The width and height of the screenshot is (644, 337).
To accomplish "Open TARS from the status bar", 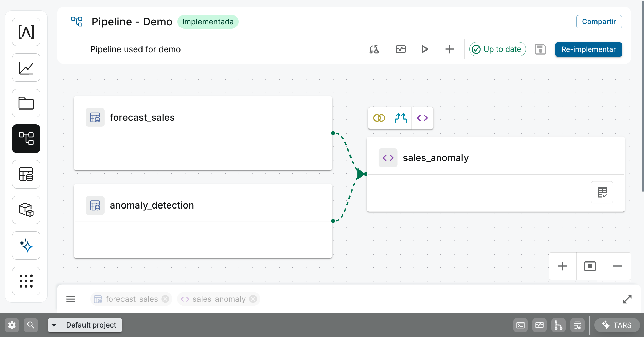I will (617, 325).
